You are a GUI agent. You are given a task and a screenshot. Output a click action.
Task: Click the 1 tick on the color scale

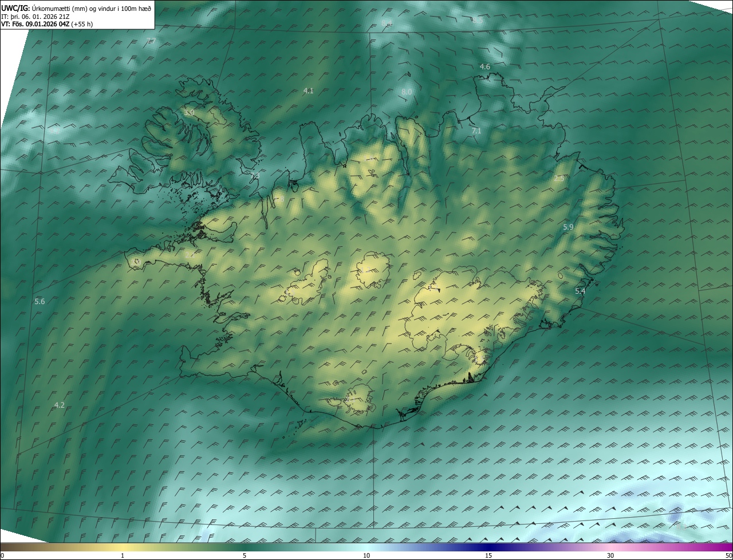pyautogui.click(x=123, y=556)
